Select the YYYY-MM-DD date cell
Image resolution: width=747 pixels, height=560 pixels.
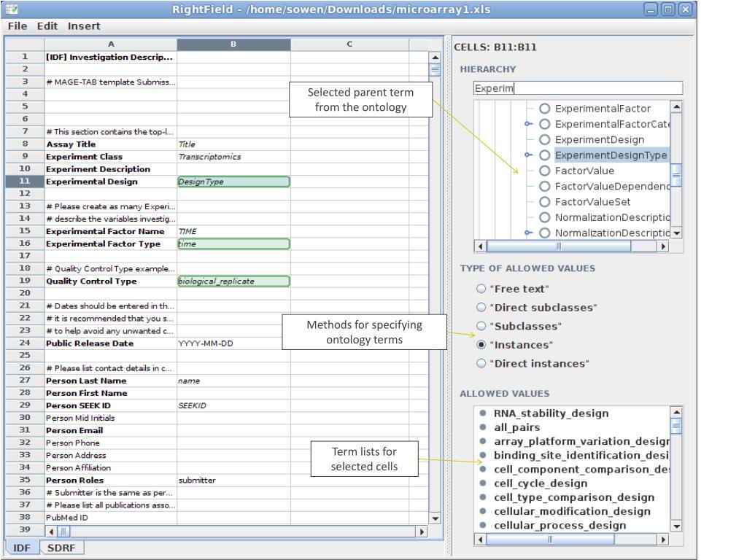233,343
